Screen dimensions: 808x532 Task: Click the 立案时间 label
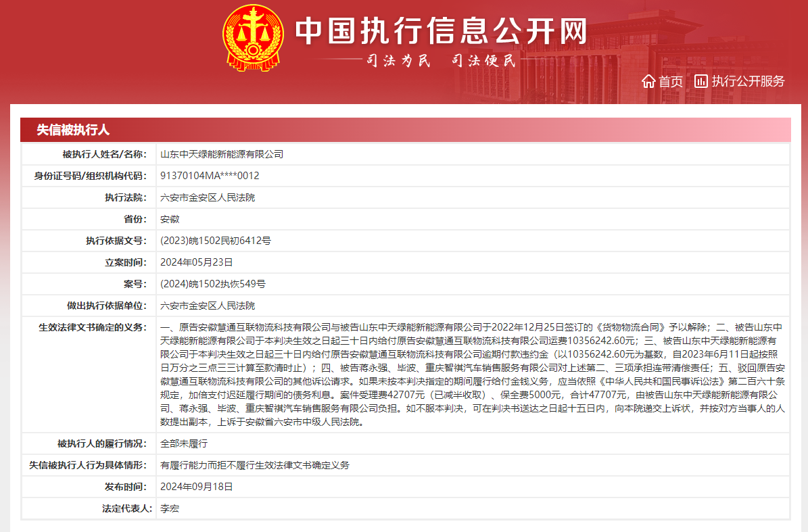[x=126, y=262]
